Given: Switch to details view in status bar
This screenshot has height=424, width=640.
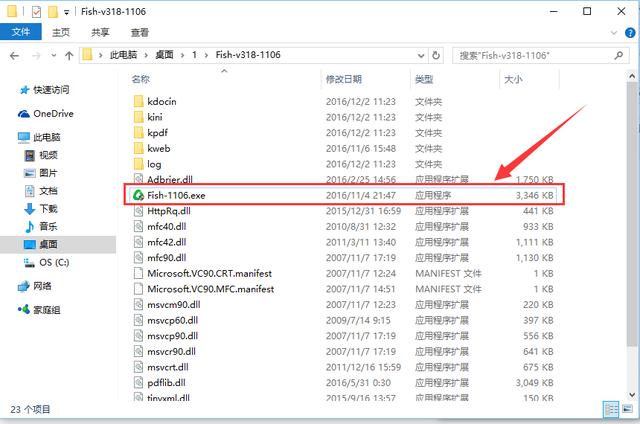Looking at the screenshot, I should (x=610, y=409).
